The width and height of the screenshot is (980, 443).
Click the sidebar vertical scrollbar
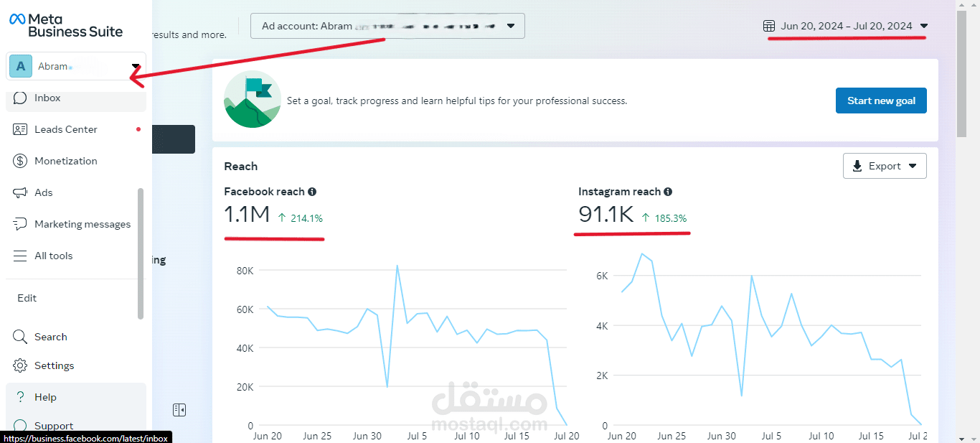(141, 253)
